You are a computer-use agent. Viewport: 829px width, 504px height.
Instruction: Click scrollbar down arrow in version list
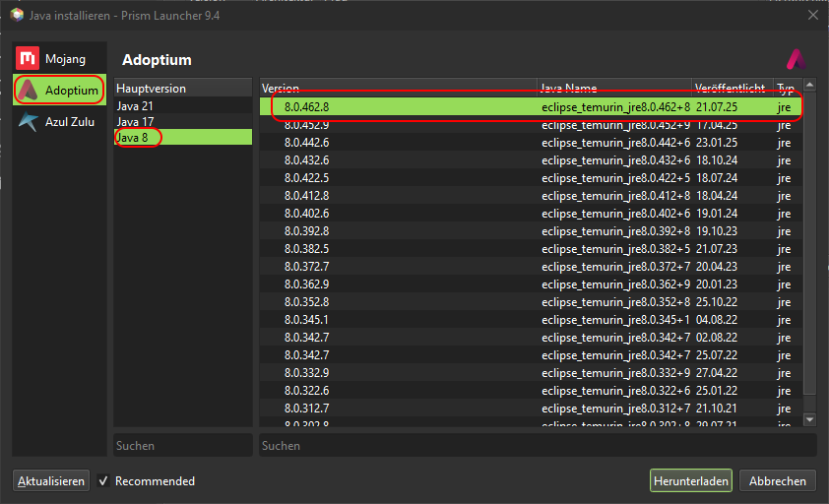(x=809, y=420)
